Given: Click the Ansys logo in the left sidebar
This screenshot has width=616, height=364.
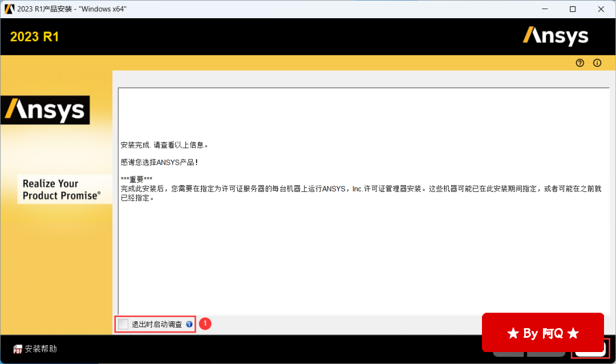Looking at the screenshot, I should click(x=45, y=110).
